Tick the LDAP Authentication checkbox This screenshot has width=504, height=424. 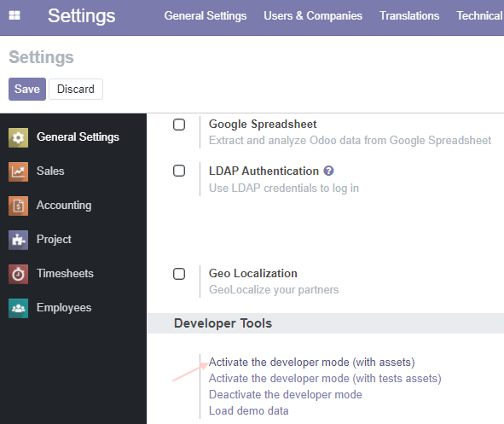point(179,171)
